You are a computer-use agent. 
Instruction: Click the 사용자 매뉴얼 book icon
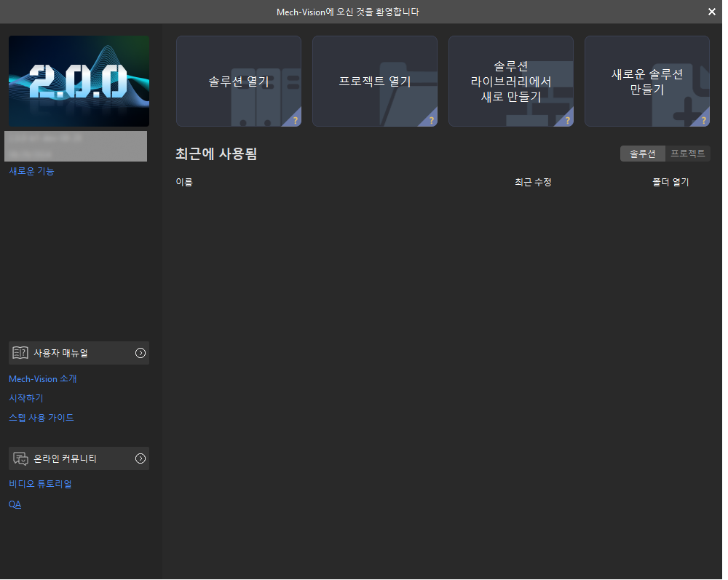(x=20, y=353)
